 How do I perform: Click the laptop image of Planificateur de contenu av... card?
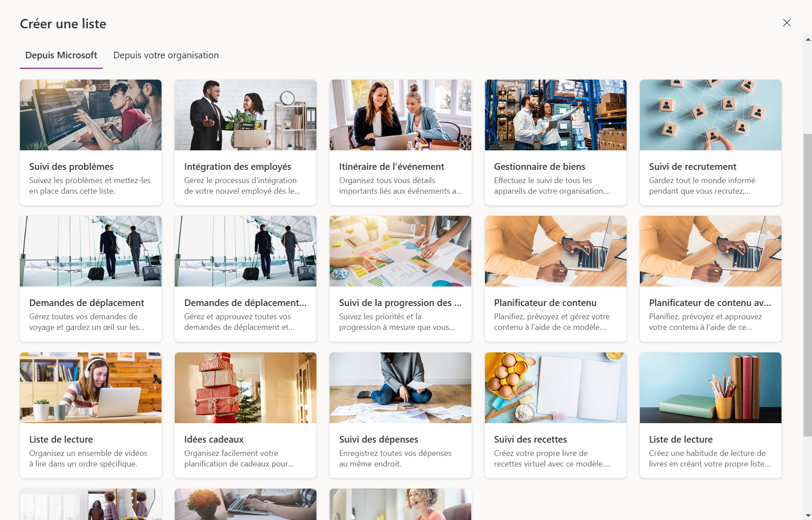(x=711, y=251)
